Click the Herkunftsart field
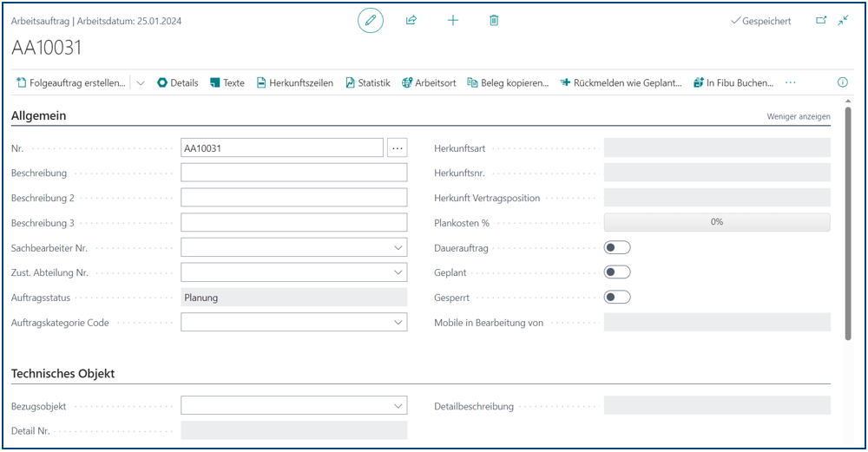The width and height of the screenshot is (868, 452). [717, 147]
